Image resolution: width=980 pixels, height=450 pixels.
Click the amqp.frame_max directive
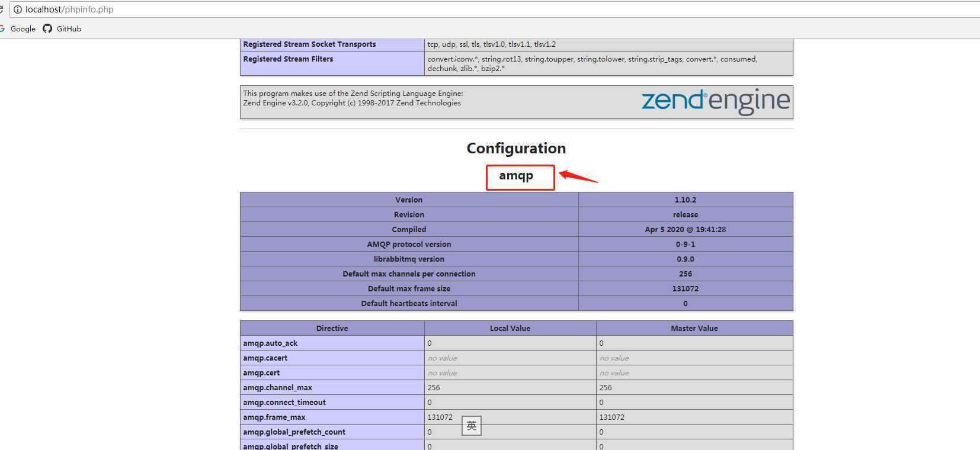tap(274, 417)
